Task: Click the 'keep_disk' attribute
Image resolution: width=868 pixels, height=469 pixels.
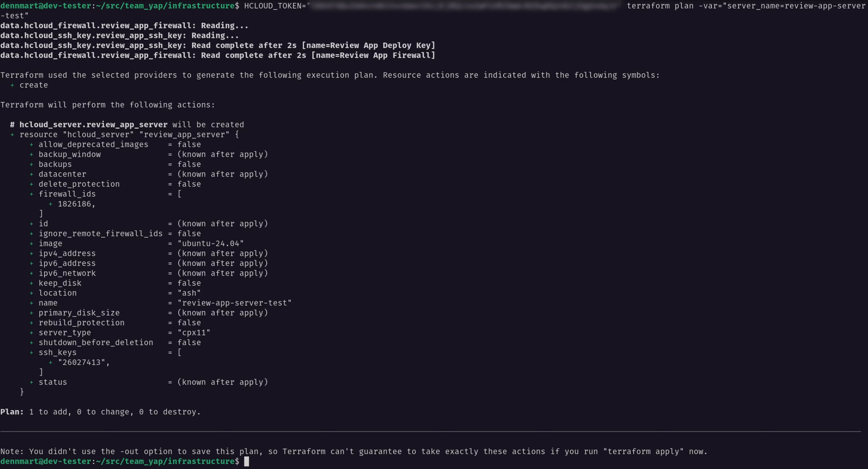Action: click(60, 284)
